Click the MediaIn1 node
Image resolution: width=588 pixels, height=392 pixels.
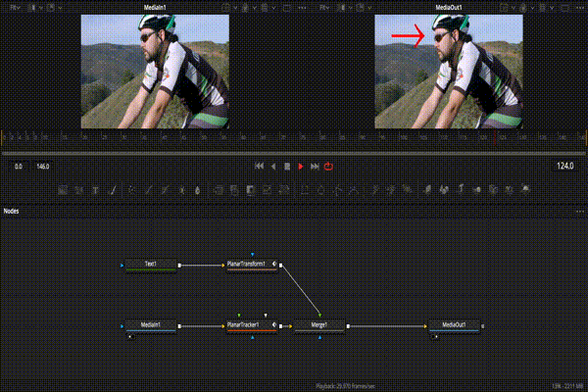[150, 324]
